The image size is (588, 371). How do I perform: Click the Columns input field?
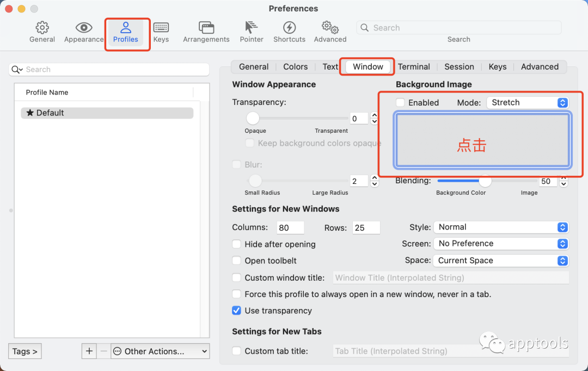point(290,228)
